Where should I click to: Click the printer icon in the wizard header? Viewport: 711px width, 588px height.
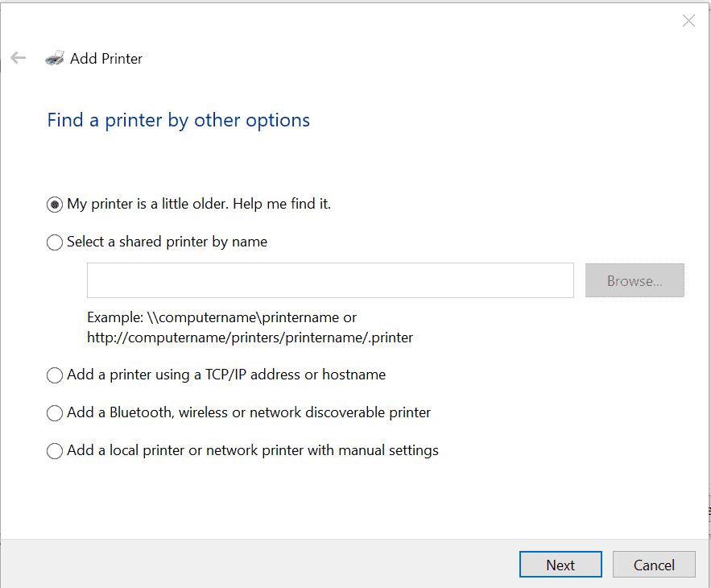tap(54, 57)
